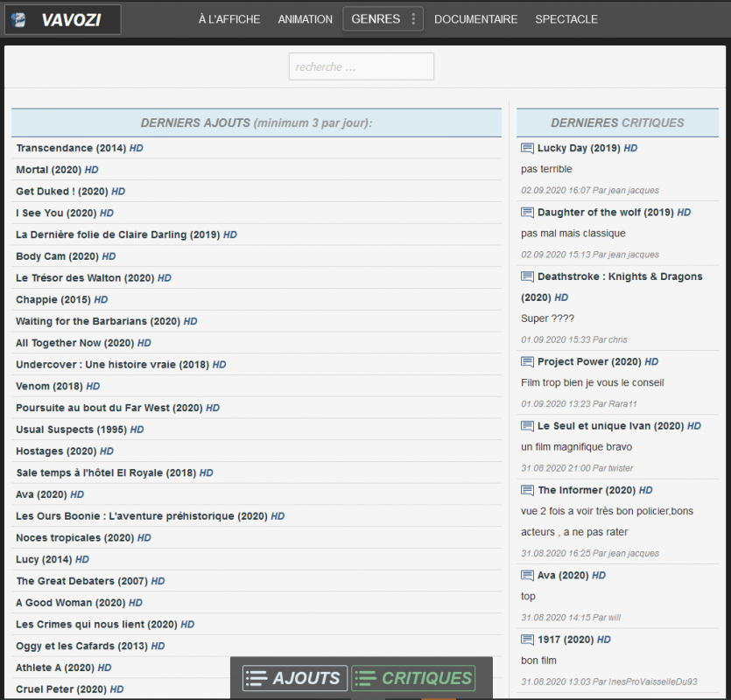
Task: Open Athlete A (2020)
Action: pos(64,668)
